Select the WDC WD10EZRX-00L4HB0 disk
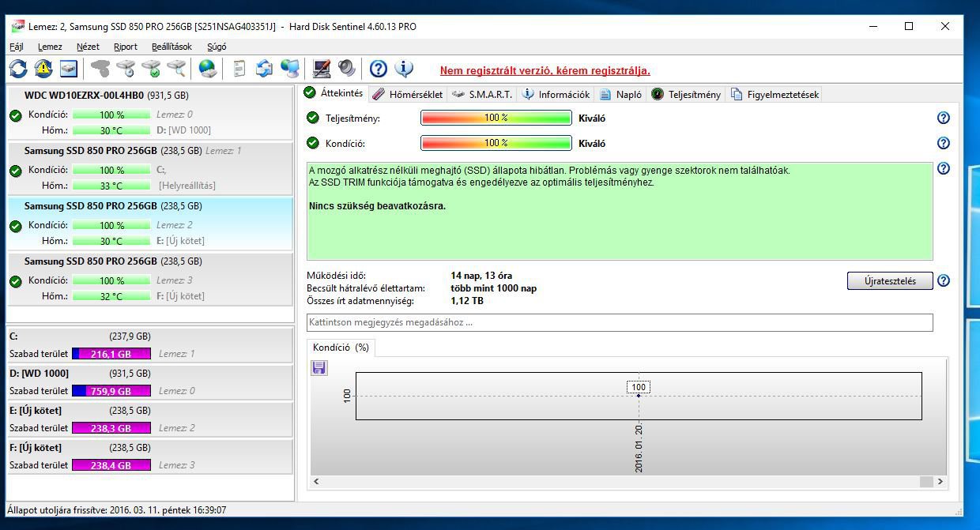This screenshot has height=530, width=980. tap(149, 113)
